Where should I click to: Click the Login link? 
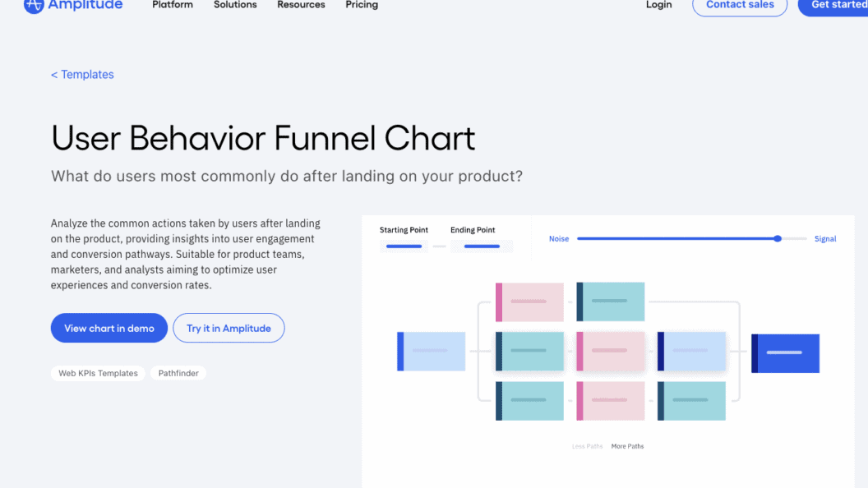click(658, 5)
